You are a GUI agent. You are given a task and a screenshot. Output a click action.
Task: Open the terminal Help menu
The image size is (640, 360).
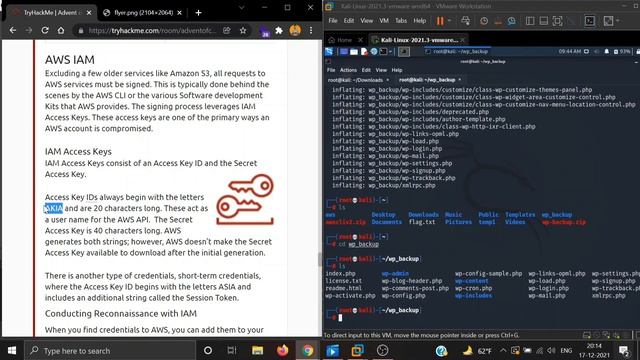397,70
